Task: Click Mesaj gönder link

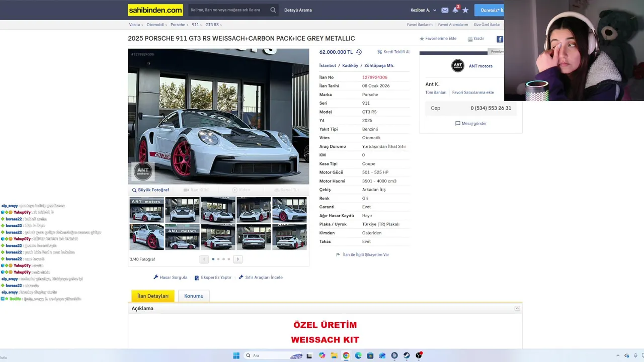Action: click(471, 123)
